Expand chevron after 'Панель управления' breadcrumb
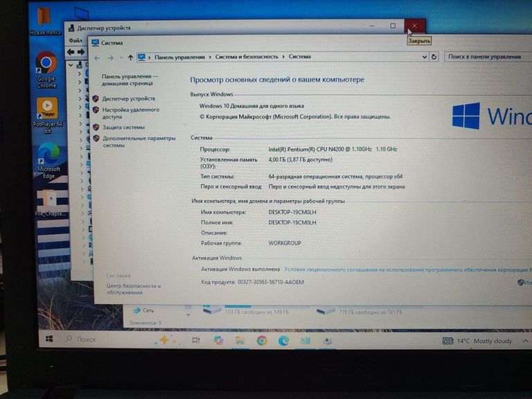The height and width of the screenshot is (399, 532). [x=210, y=57]
